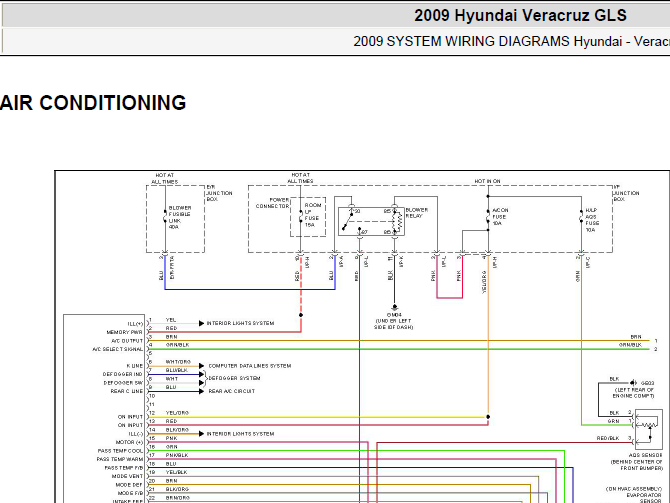Image resolution: width=670 pixels, height=503 pixels.
Task: Select the 'GM04 (UNDER LEFT SIDE OF DASH)' ground label
Action: (x=394, y=321)
